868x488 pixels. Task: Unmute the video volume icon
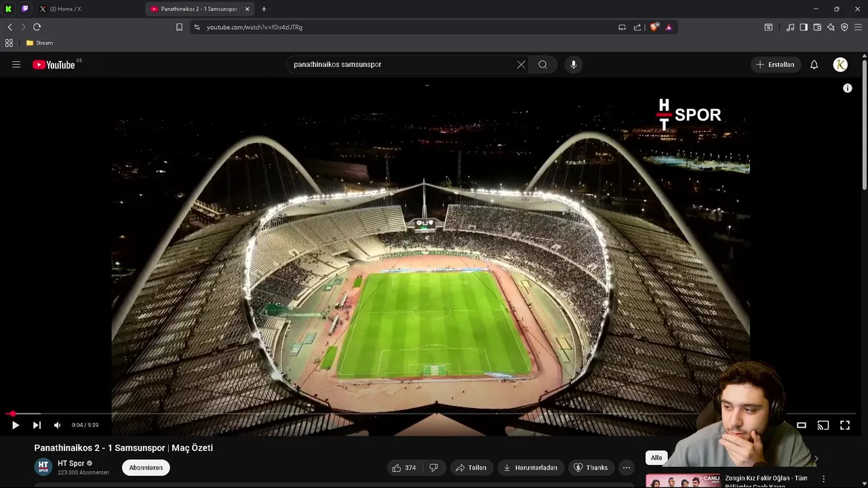[x=57, y=425]
